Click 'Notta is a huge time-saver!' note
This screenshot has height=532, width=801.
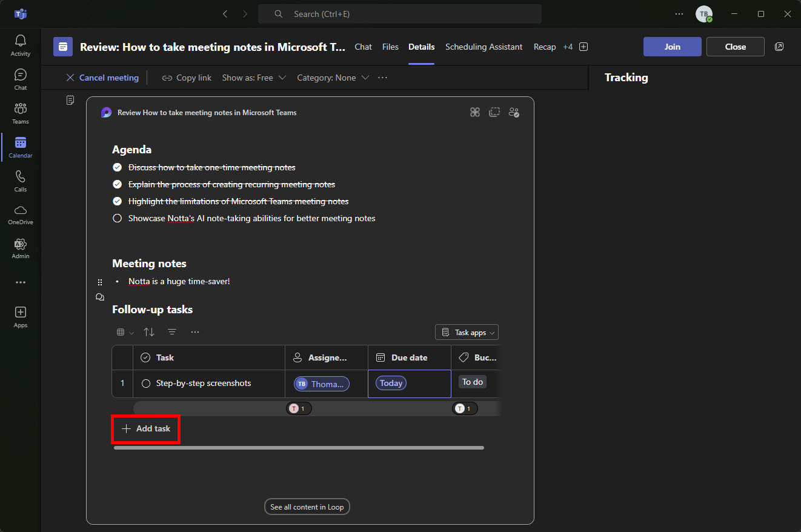(179, 281)
